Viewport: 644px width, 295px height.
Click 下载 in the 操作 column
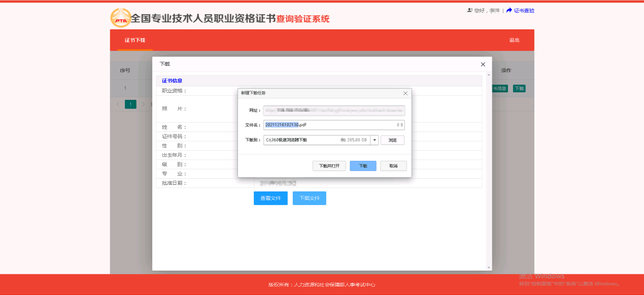tap(519, 88)
